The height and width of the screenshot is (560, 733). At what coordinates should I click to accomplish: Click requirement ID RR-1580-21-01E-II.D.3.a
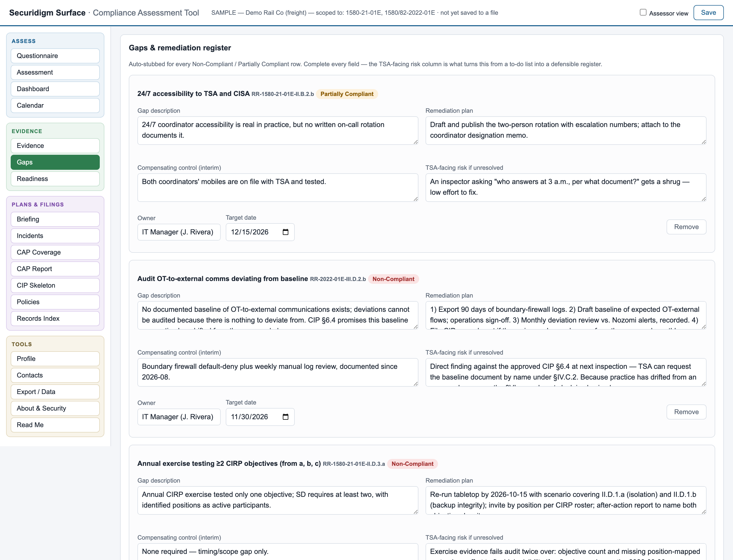[x=354, y=464]
